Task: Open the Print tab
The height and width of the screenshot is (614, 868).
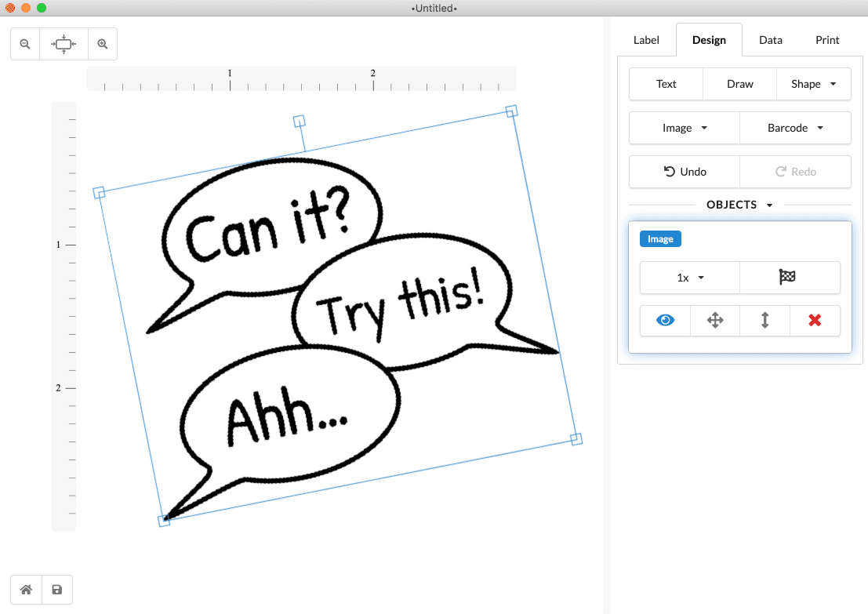Action: coord(827,40)
